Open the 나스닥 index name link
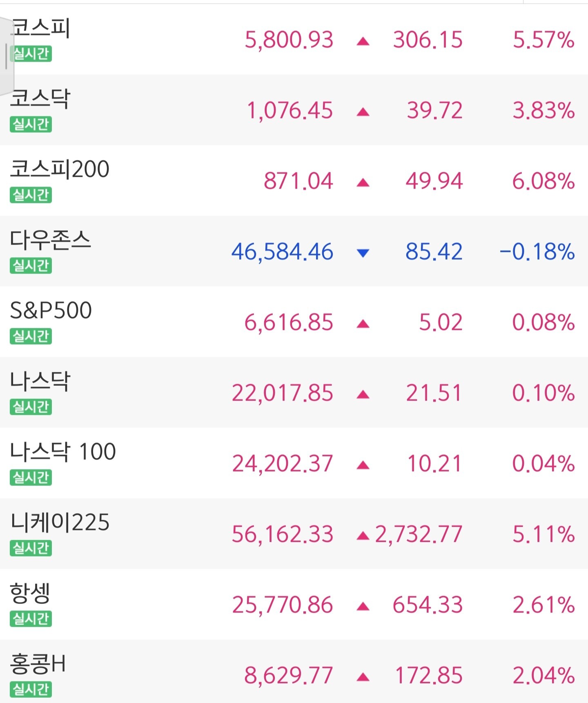This screenshot has height=703, width=588. pyautogui.click(x=40, y=381)
